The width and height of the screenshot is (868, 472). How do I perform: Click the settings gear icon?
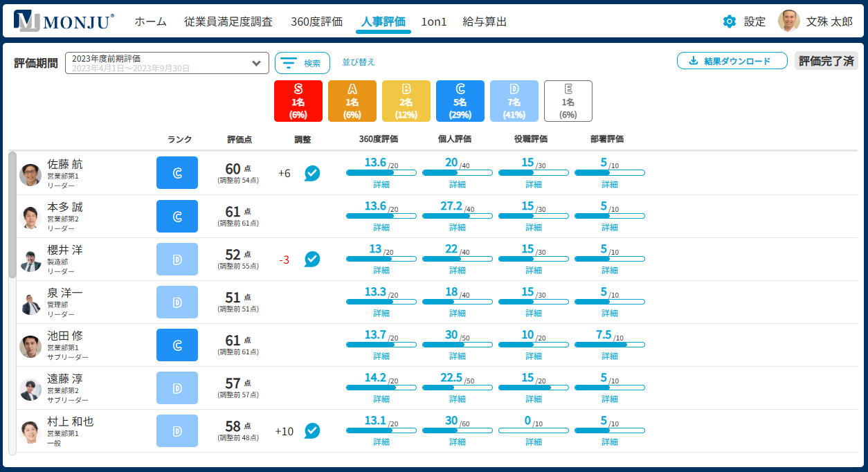(x=729, y=21)
